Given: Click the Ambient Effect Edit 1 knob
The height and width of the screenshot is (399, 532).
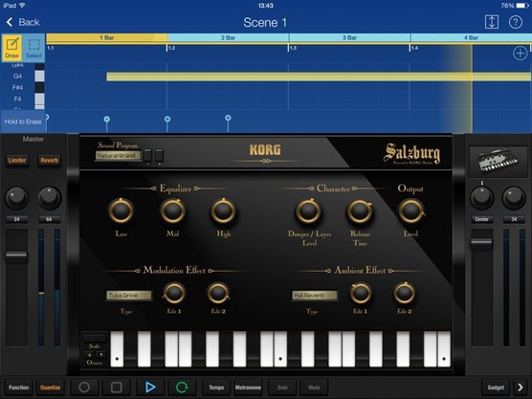Looking at the screenshot, I should coord(361,293).
